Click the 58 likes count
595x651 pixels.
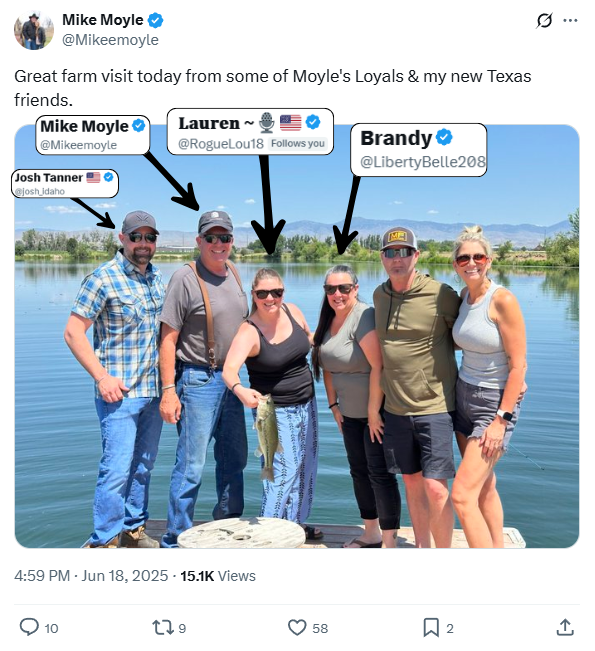point(320,628)
